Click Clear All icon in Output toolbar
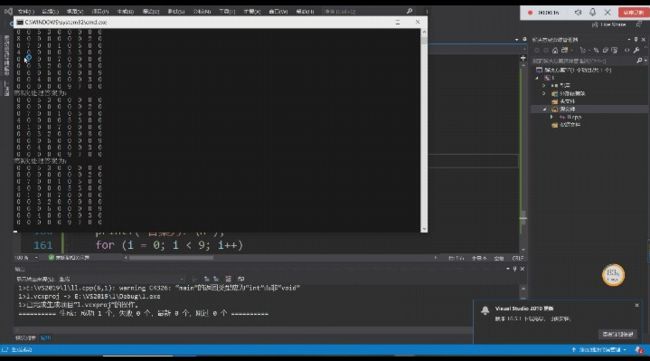The height and width of the screenshot is (361, 650). [228, 279]
